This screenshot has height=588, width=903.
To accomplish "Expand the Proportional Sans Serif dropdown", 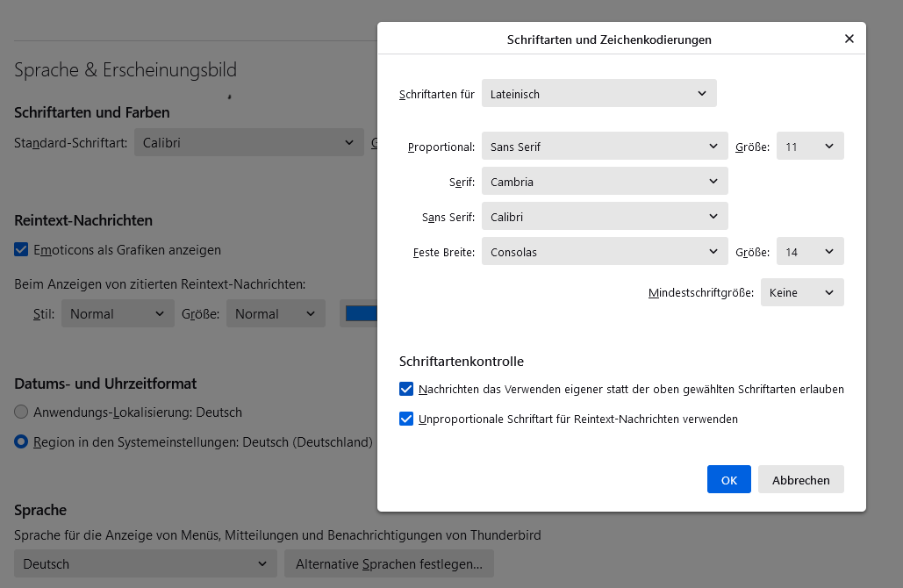I will coord(604,147).
